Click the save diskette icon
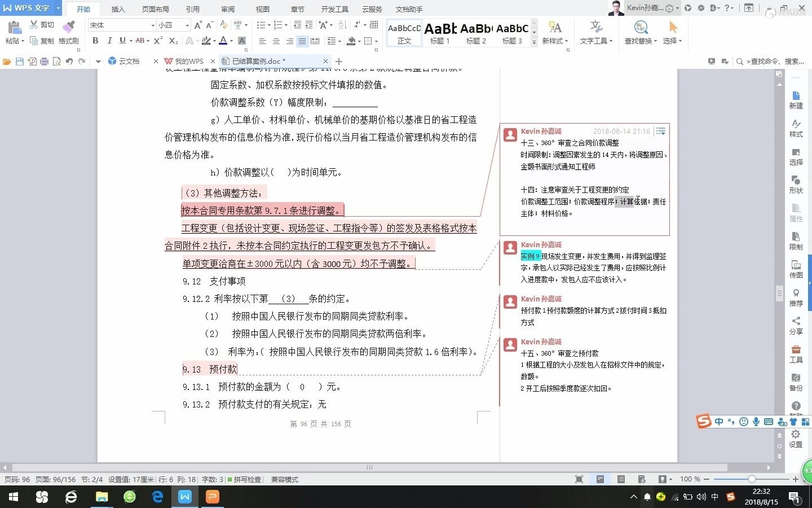This screenshot has width=812, height=508. pyautogui.click(x=19, y=61)
